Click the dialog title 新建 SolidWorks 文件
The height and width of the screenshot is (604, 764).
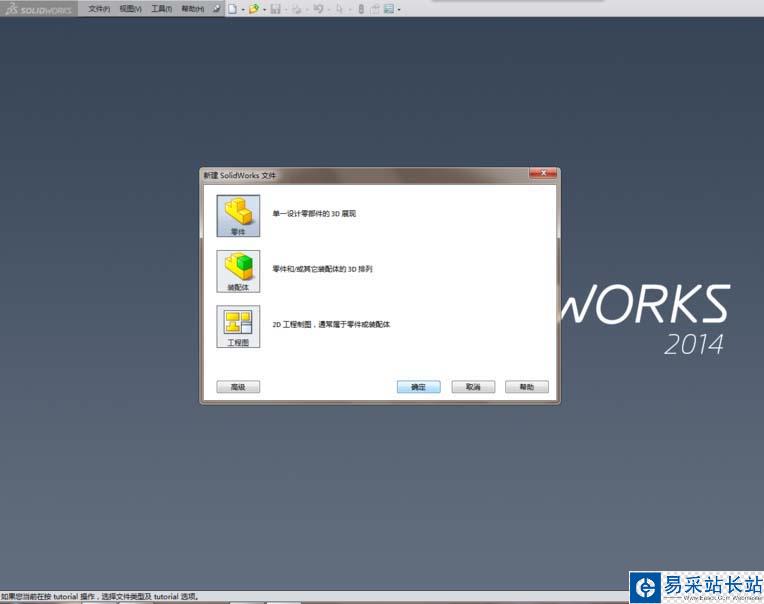(x=240, y=175)
